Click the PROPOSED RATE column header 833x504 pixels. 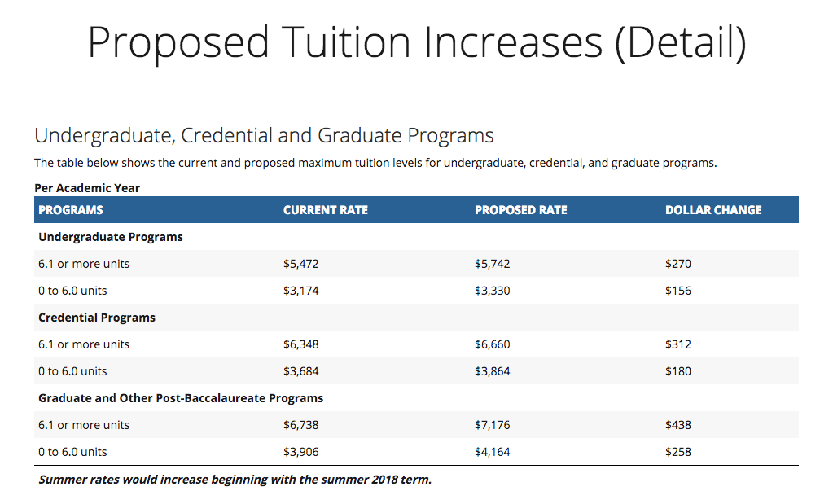pos(521,210)
